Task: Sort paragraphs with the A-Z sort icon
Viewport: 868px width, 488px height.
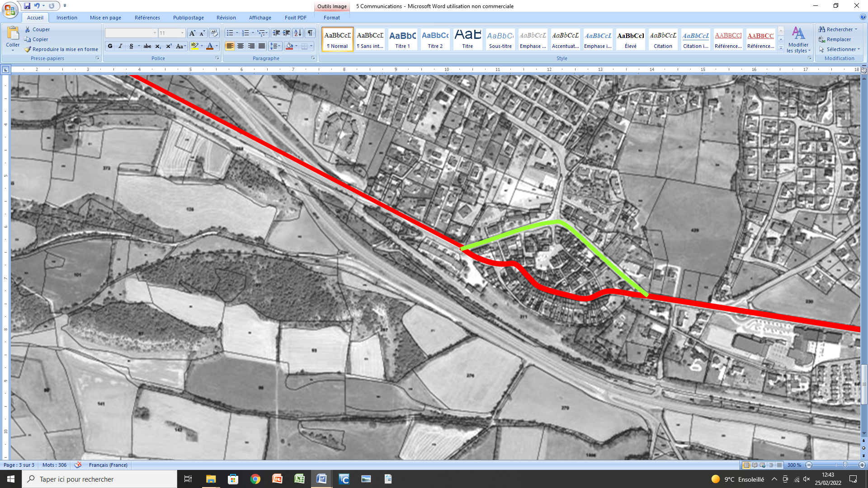Action: tap(297, 33)
